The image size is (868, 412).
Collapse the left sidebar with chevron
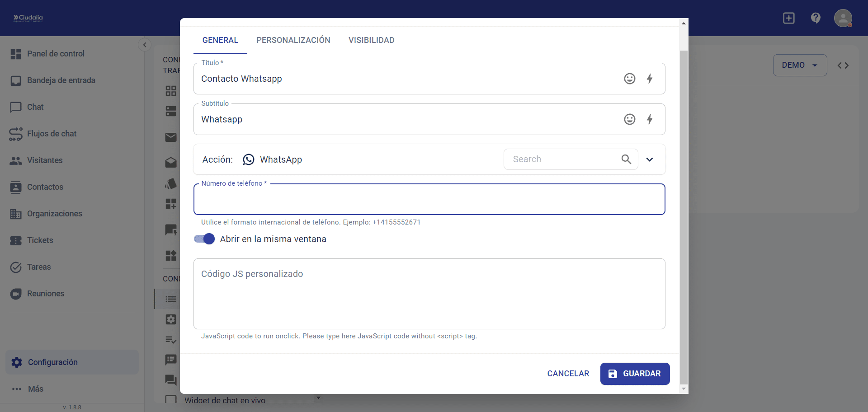point(145,45)
